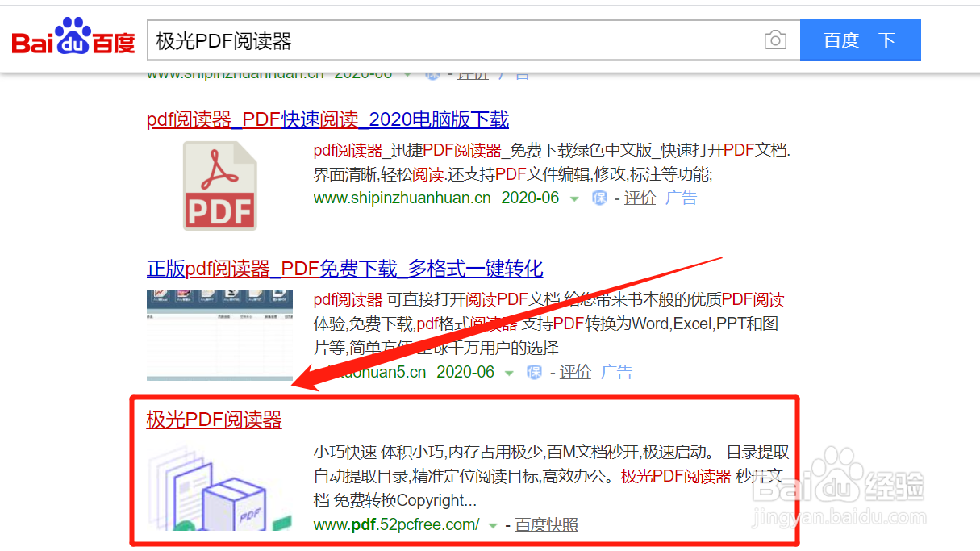Click 评价 link under pdf阅读器_迅捷 result
980x551 pixels.
640,198
